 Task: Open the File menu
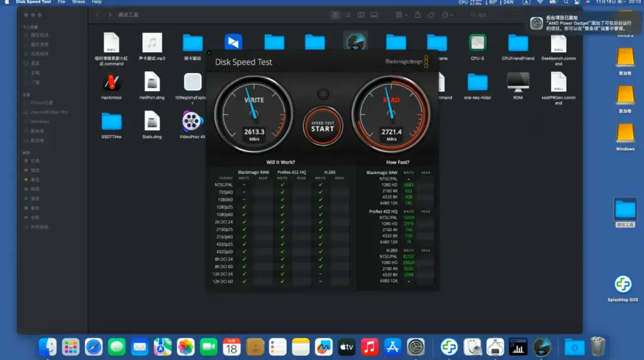tap(62, 2)
